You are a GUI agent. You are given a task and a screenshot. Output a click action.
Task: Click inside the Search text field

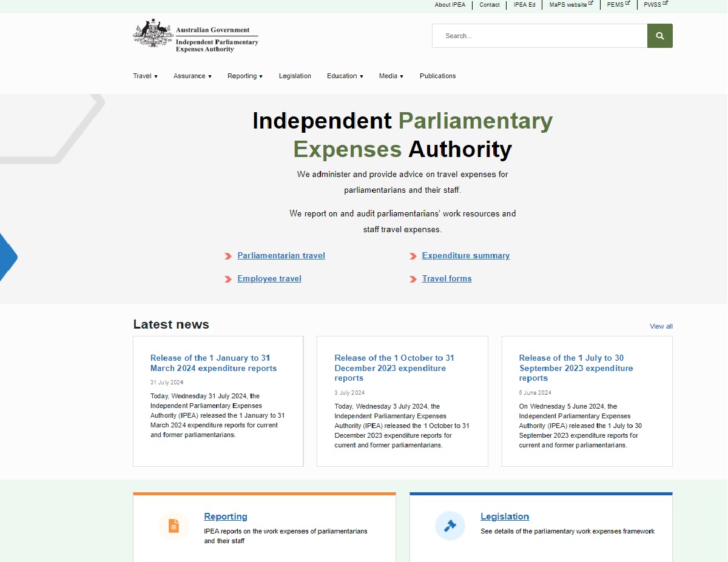point(539,36)
